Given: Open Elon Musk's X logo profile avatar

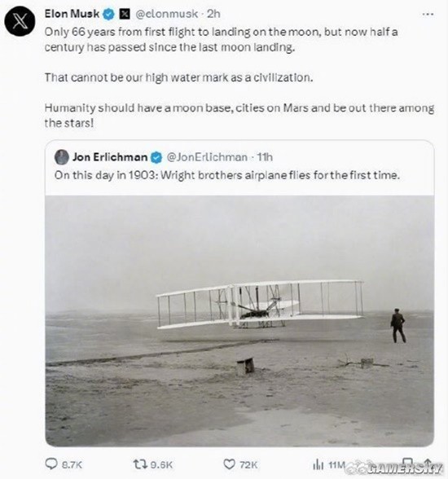Looking at the screenshot, I should 20,21.
